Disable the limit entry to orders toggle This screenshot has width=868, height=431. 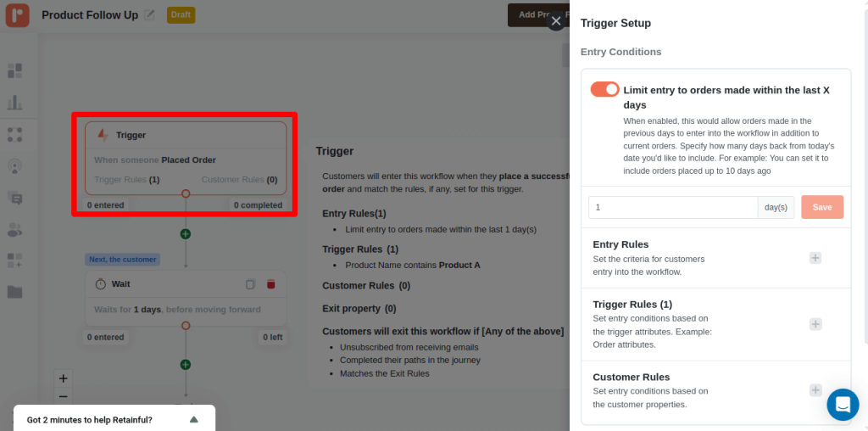click(x=605, y=90)
